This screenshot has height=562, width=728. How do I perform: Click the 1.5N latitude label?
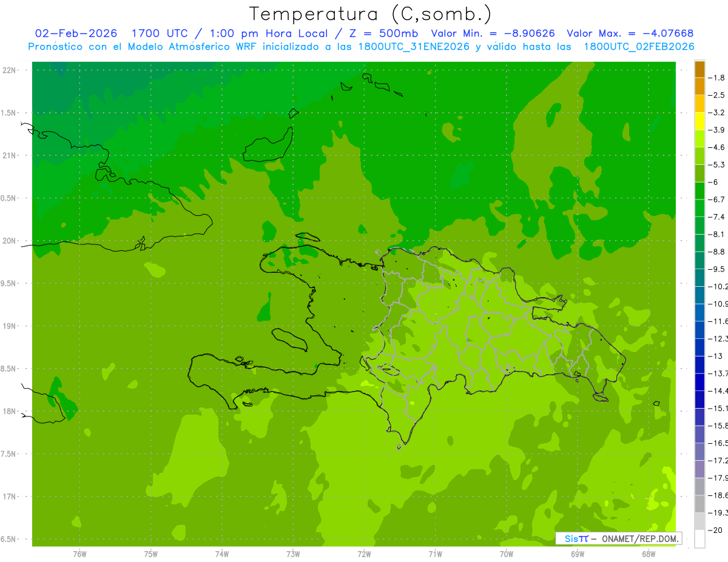coord(9,113)
